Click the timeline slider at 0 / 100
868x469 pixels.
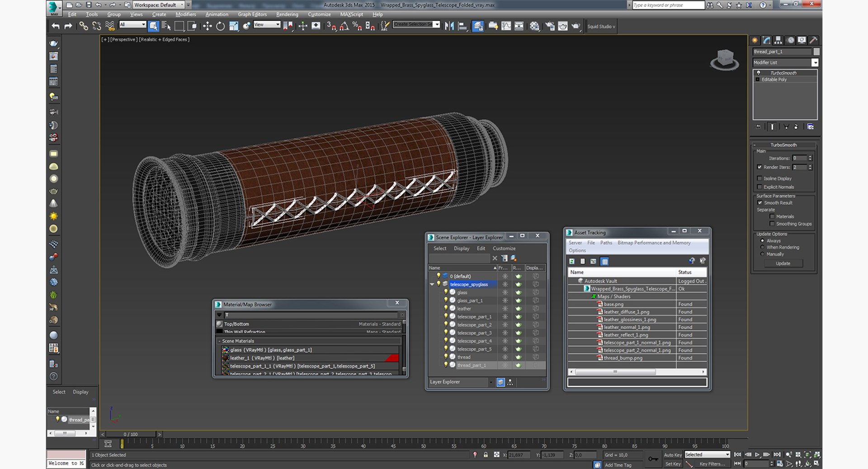pos(130,434)
